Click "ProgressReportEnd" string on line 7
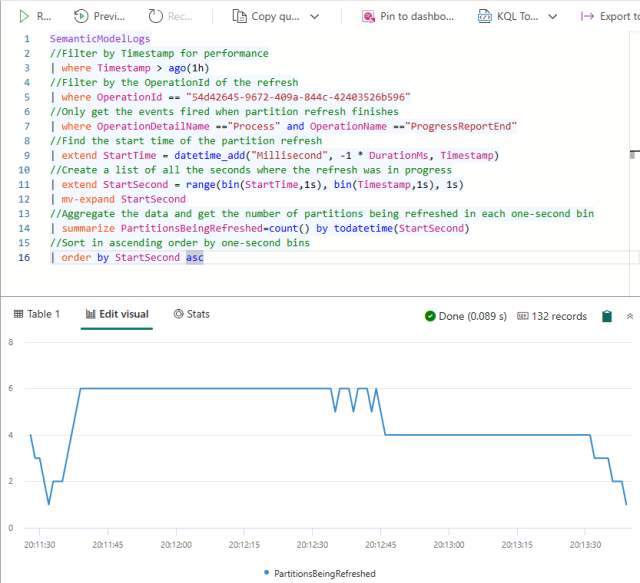Screen dimensions: 640x583 [461, 126]
